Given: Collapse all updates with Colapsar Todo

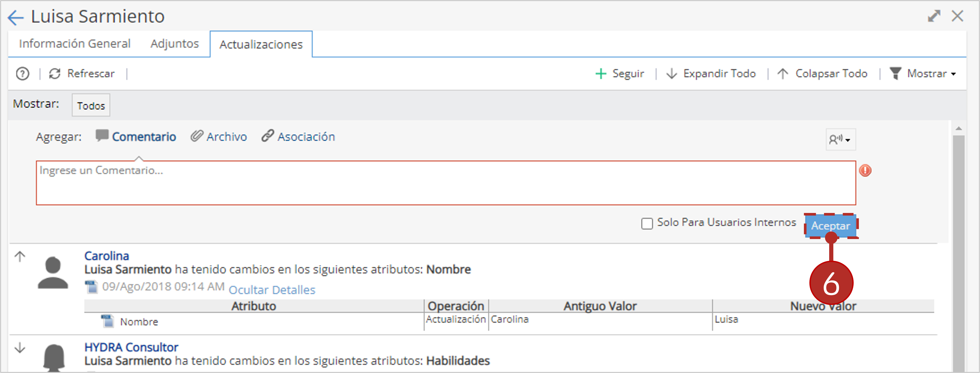Looking at the screenshot, I should point(822,74).
